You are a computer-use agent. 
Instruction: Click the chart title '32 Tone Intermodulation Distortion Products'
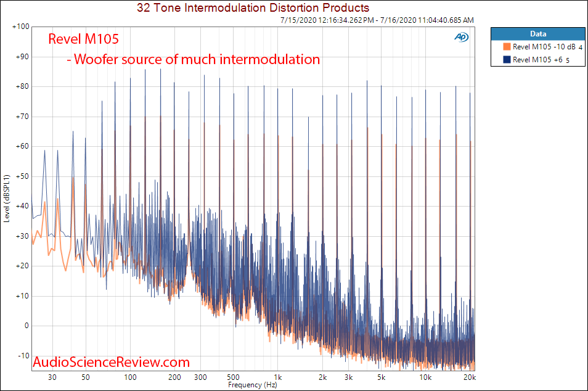click(x=253, y=7)
